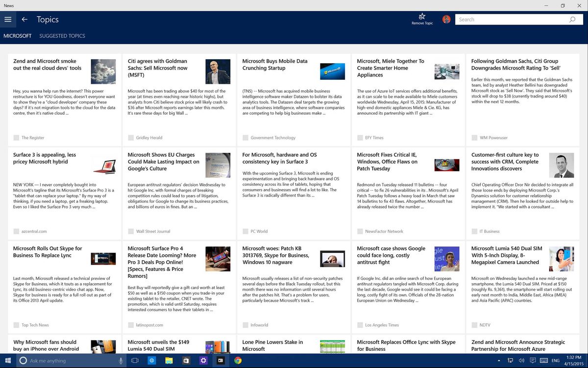Open the user profile avatar
This screenshot has height=368, width=588.
pos(446,19)
